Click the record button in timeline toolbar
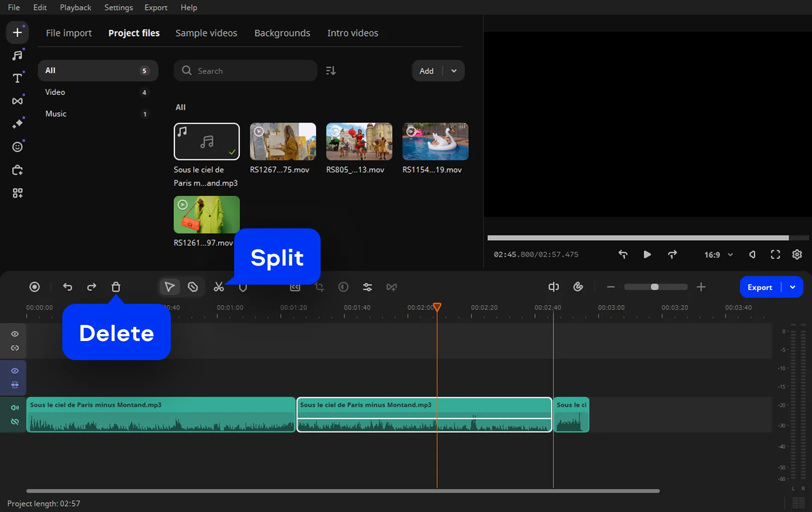The image size is (812, 512). point(35,287)
